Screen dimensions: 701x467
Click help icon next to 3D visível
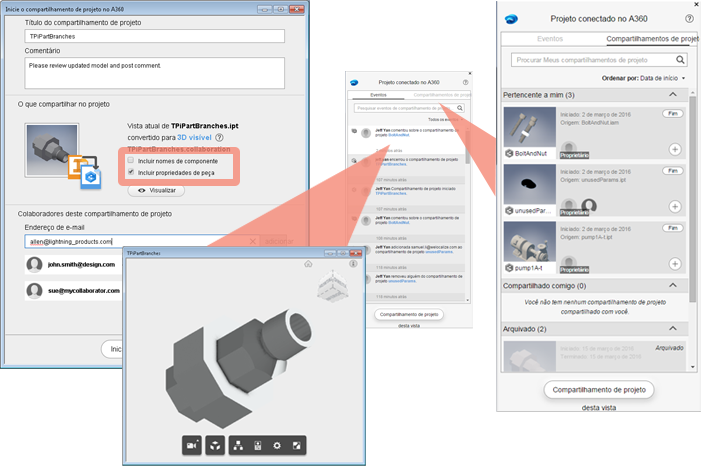tap(219, 138)
